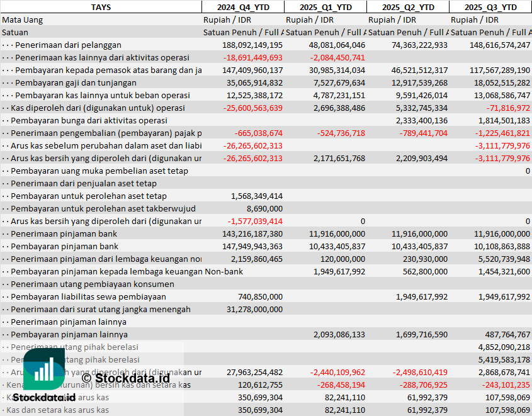Click the Satuan row label
Viewport: 532px width, 416px height.
click(15, 32)
